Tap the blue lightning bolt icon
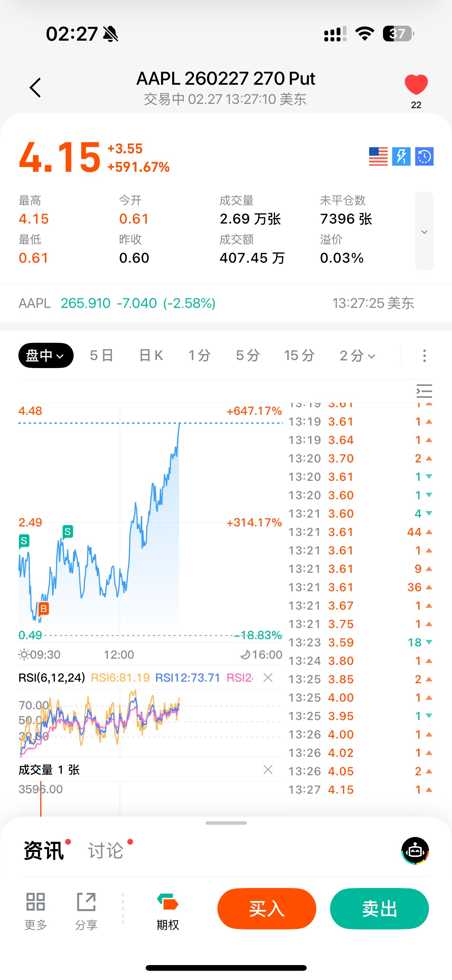 point(401,156)
